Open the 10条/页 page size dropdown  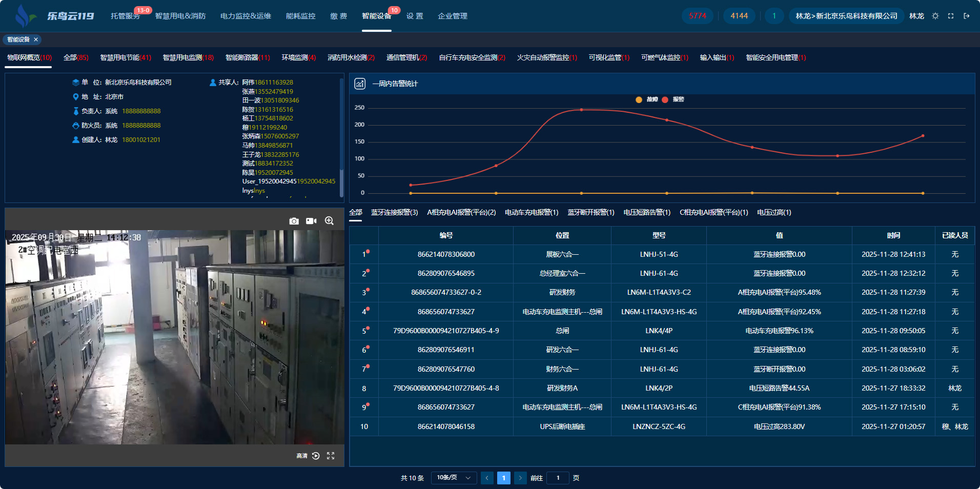coord(454,478)
